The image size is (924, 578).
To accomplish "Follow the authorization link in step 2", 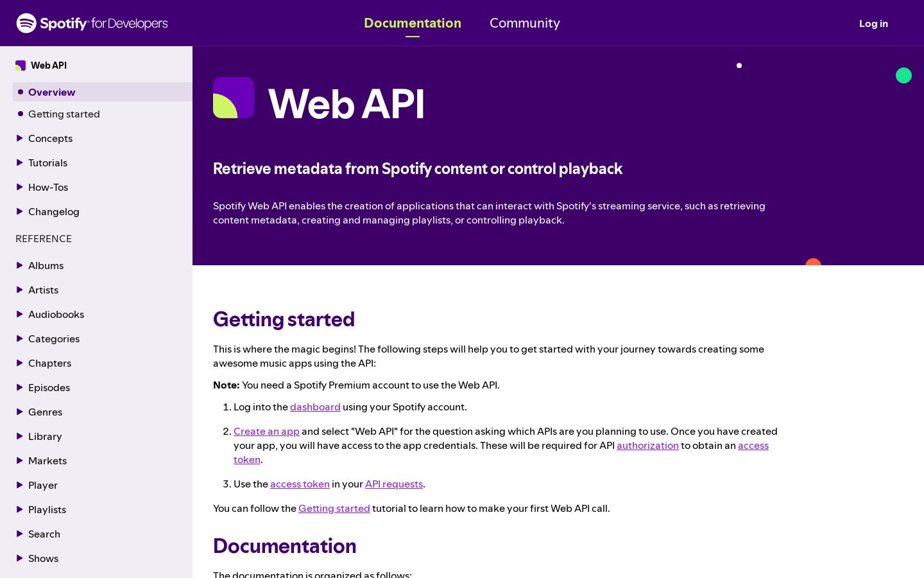I will coord(647,445).
